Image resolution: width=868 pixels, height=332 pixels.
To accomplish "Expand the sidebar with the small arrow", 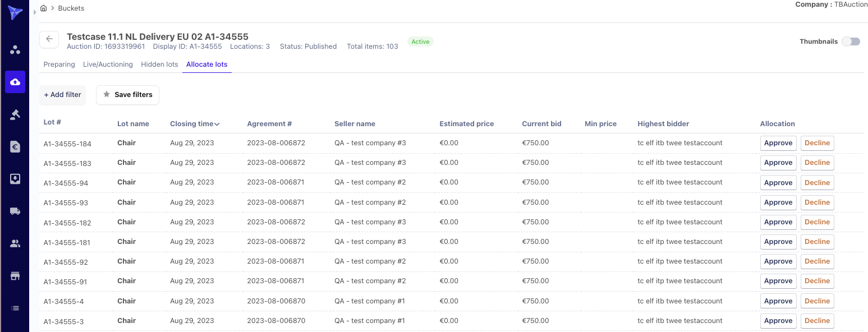I will 35,12.
